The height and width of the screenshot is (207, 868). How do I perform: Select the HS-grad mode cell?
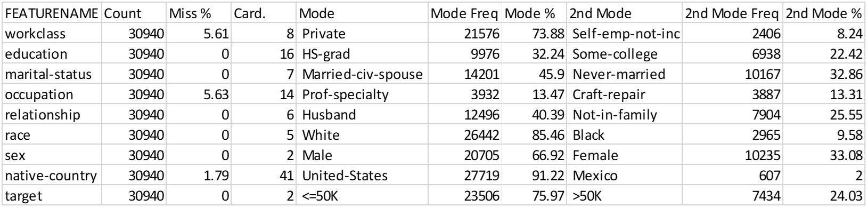pyautogui.click(x=362, y=54)
